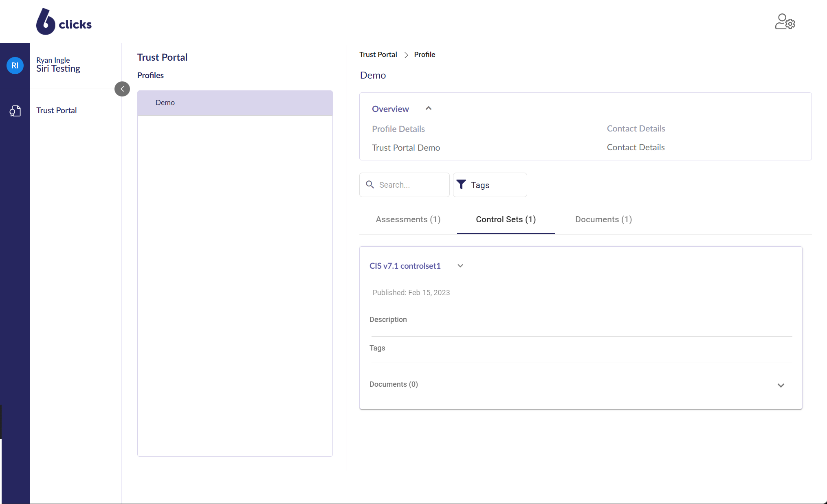
Task: Click the Demo page title
Action: [x=373, y=75]
